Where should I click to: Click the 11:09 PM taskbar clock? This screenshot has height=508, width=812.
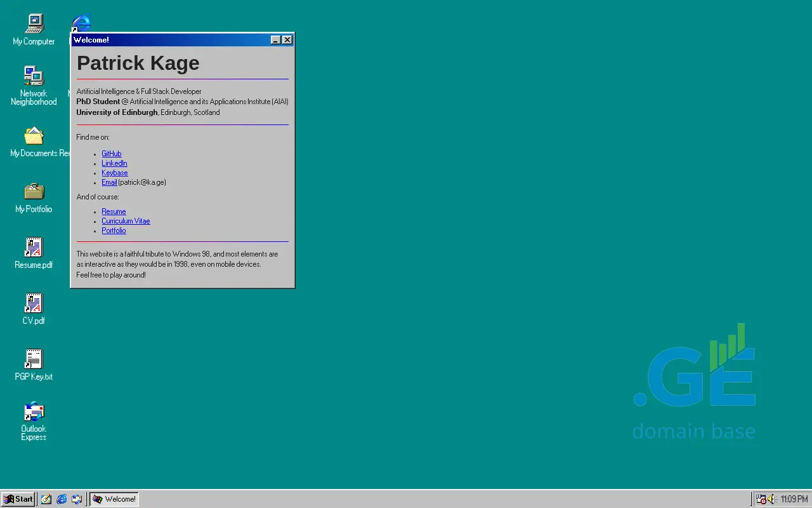click(794, 499)
